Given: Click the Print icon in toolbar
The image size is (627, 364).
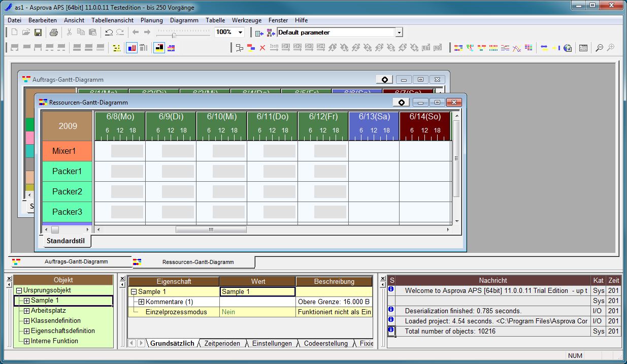Looking at the screenshot, I should (x=54, y=32).
